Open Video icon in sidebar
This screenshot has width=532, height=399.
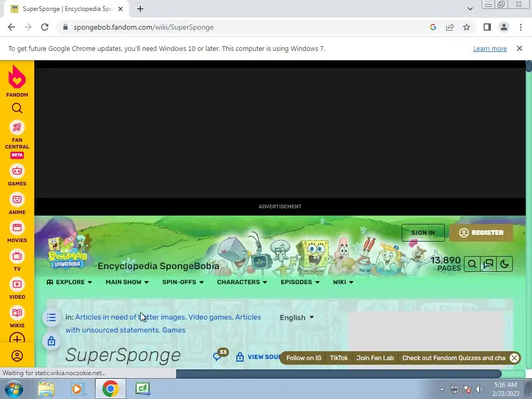pos(17,284)
